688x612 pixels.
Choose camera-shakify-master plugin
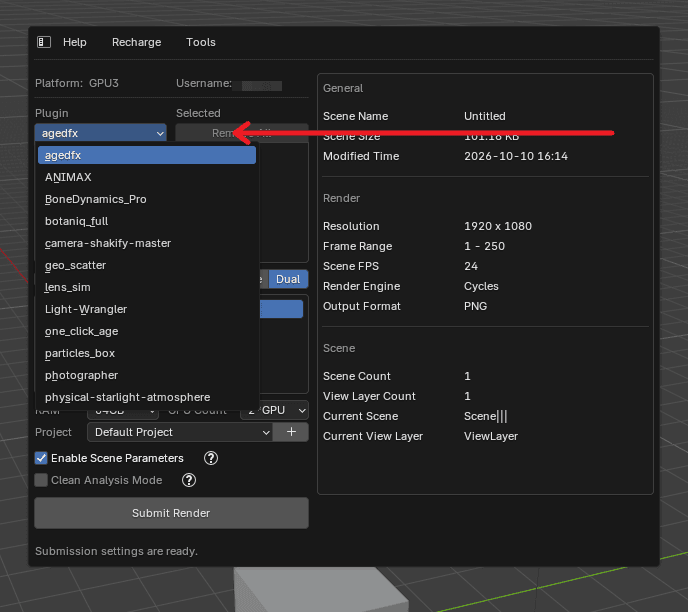[x=147, y=243]
